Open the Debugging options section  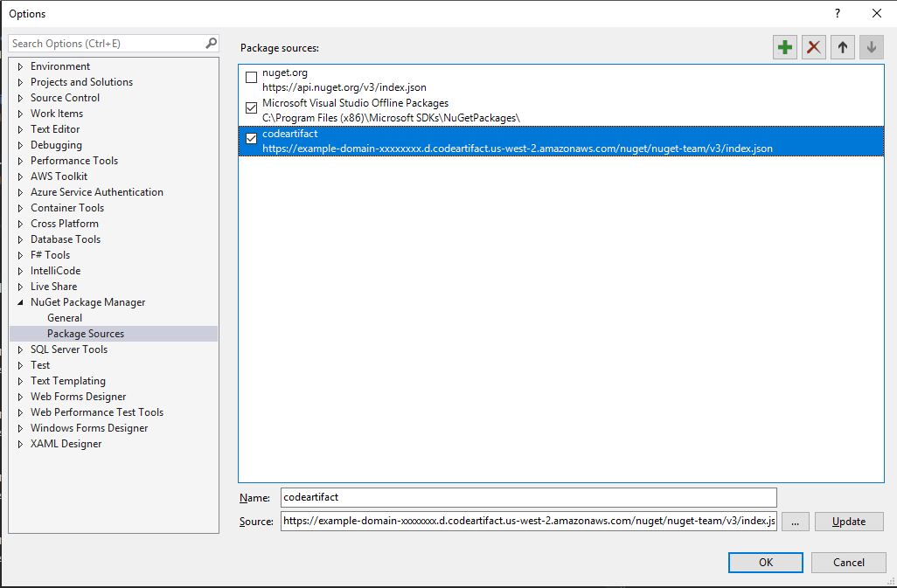(20, 144)
